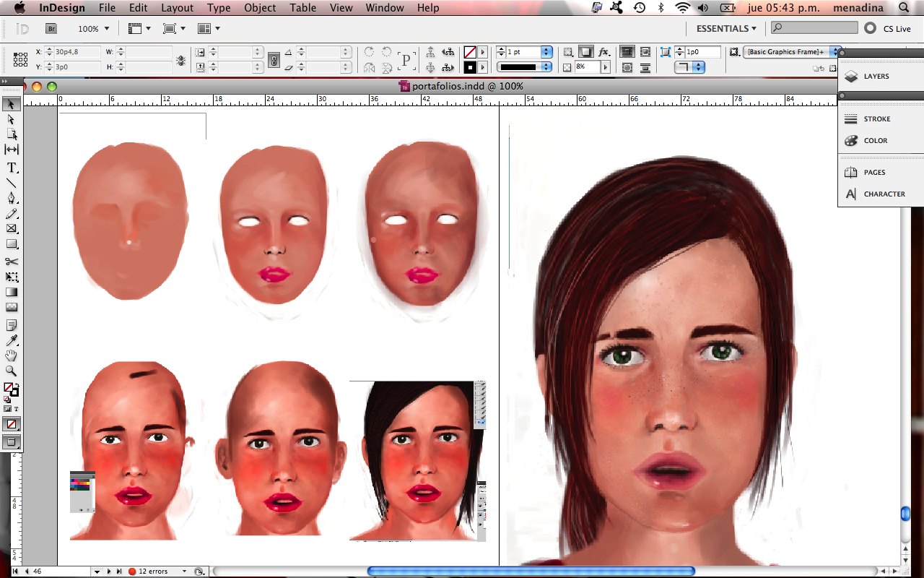Select the Gradient Swatch tool

point(11,292)
